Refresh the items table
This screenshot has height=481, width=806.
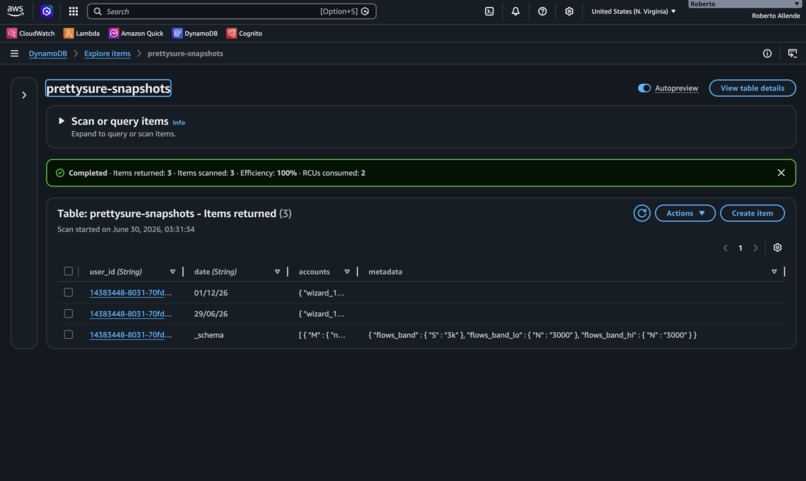point(642,213)
